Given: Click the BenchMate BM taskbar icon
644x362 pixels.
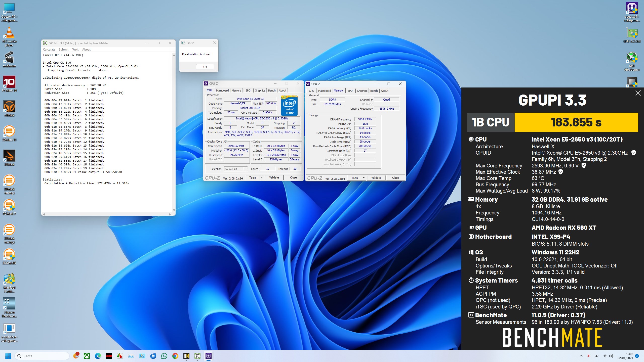Looking at the screenshot, I should [x=186, y=356].
